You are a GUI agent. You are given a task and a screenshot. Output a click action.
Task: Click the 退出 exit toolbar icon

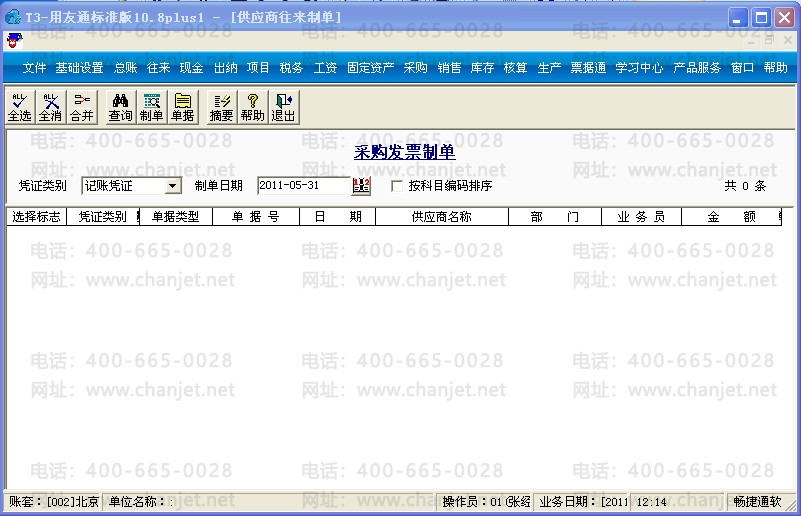click(284, 107)
